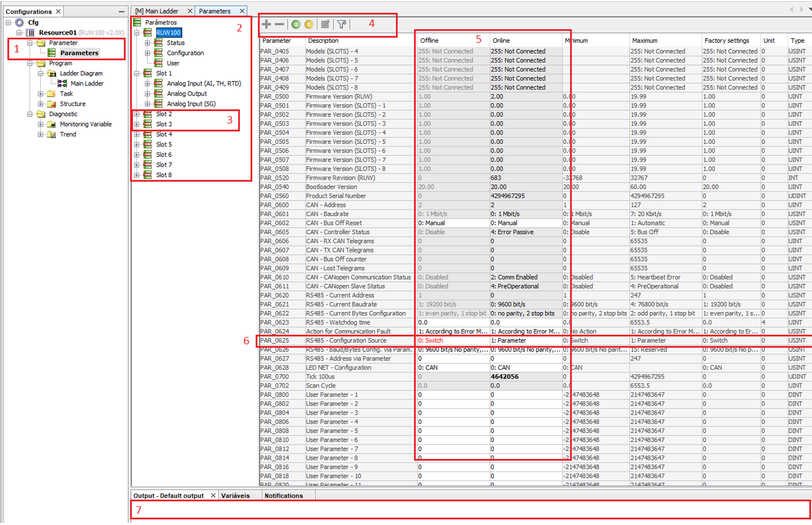812x525 pixels.
Task: Expand the Monitoring Variable node
Action: (41, 124)
